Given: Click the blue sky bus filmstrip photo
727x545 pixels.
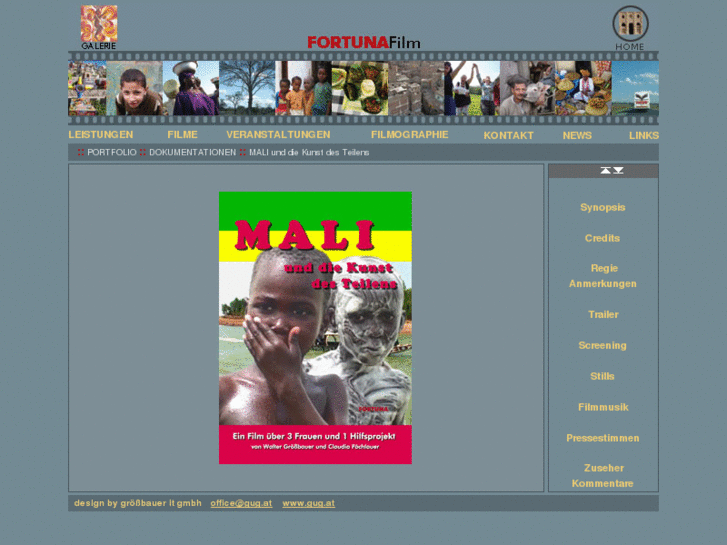Looking at the screenshot, I should [635, 88].
